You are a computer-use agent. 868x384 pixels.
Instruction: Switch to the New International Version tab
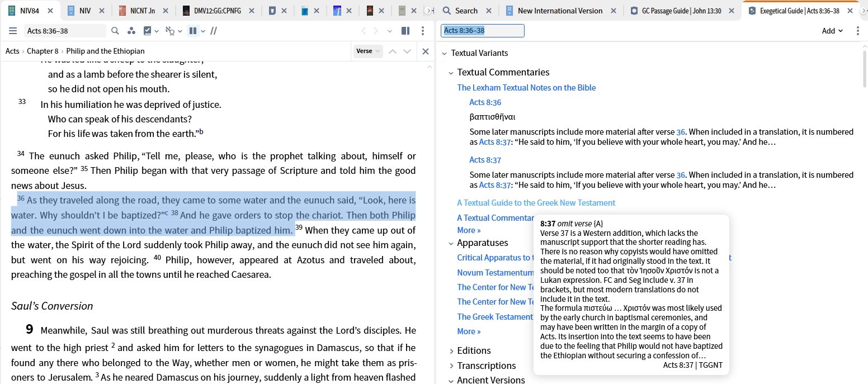[x=560, y=11]
